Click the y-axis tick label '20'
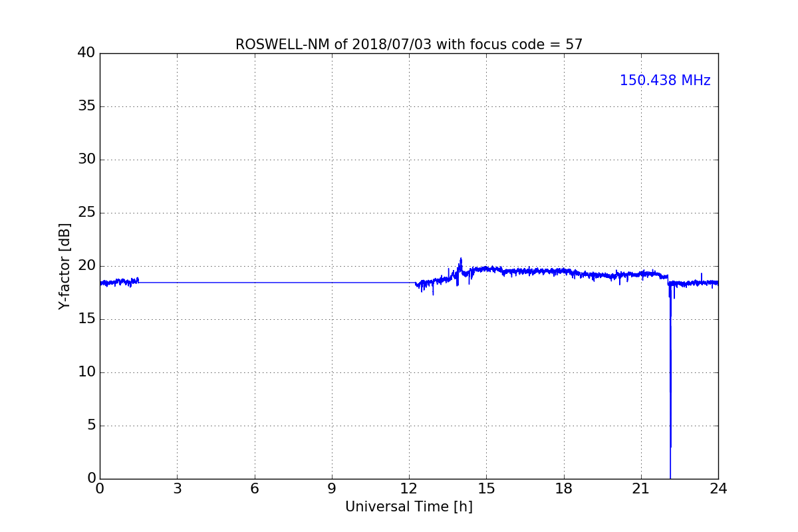 tap(86, 266)
